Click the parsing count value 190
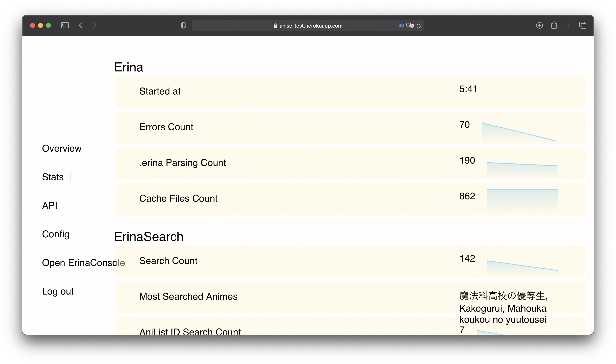616x364 pixels. [467, 160]
